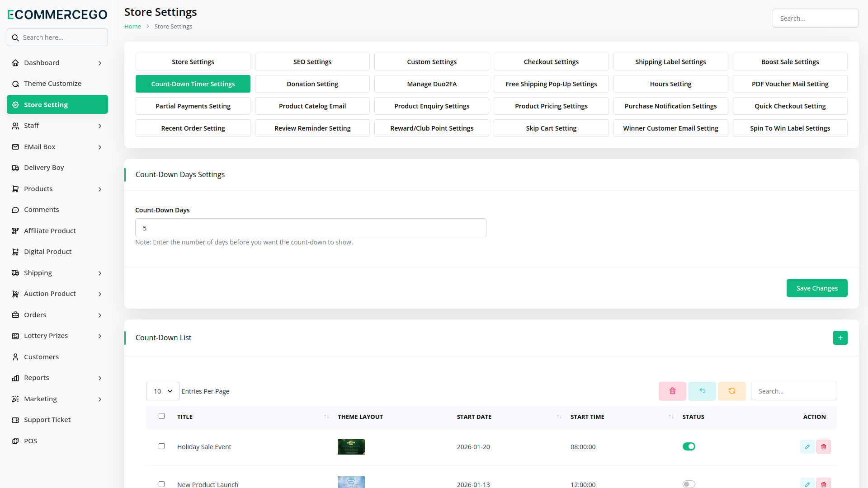Expand the Staff sidebar menu
868x488 pixels.
57,126
